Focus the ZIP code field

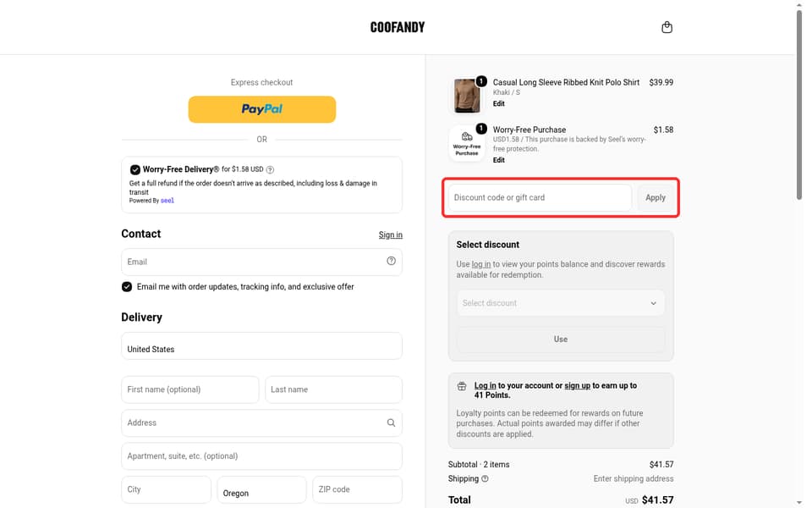(x=357, y=489)
